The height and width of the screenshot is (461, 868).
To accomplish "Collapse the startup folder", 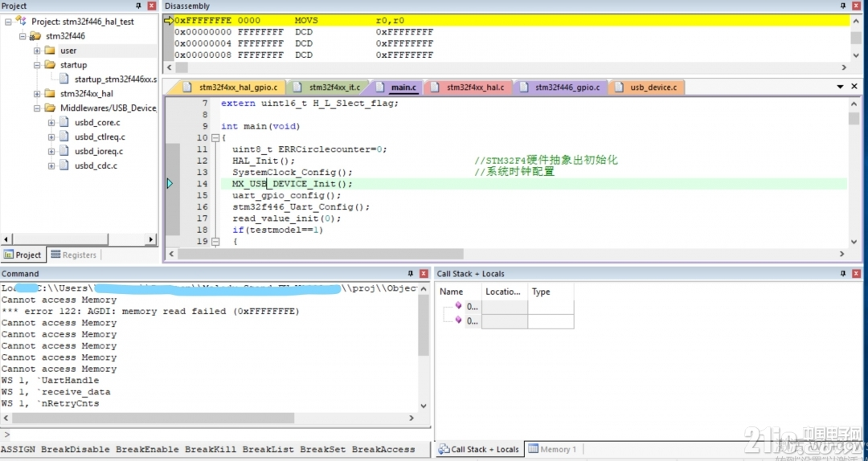I will click(37, 65).
